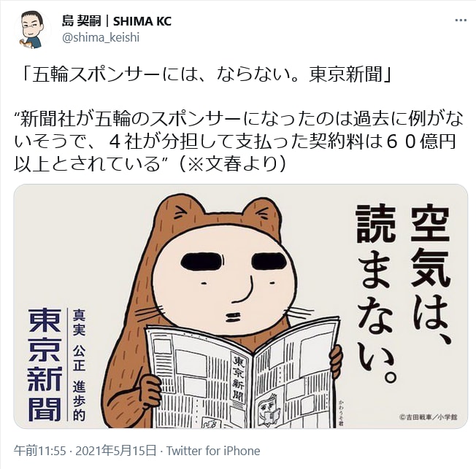Click the quoted paragraph mentioning 60億円

coord(238,141)
